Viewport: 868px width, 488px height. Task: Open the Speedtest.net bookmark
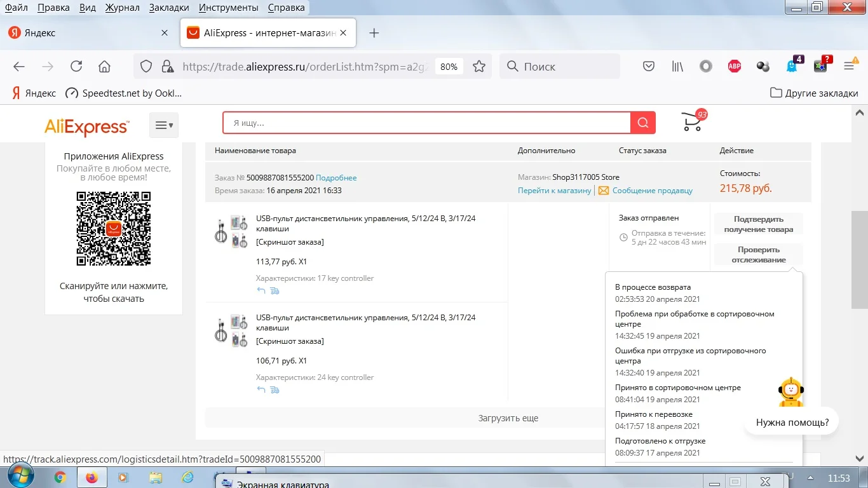(123, 93)
